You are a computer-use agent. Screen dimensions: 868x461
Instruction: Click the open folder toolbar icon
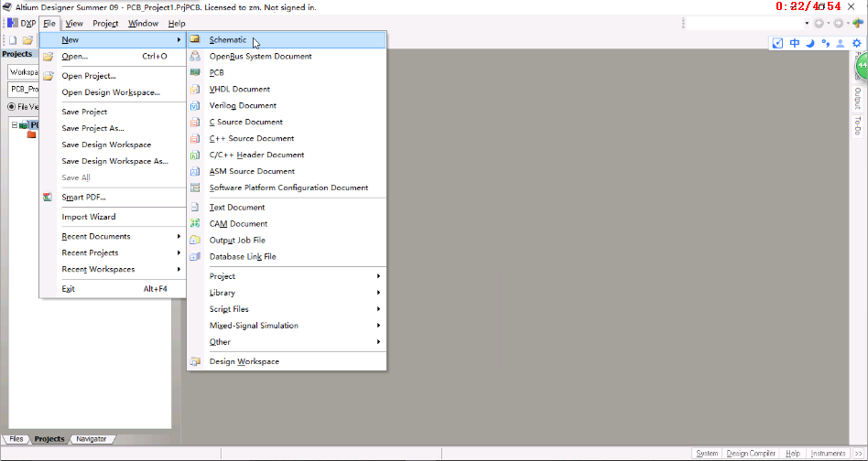click(x=27, y=40)
